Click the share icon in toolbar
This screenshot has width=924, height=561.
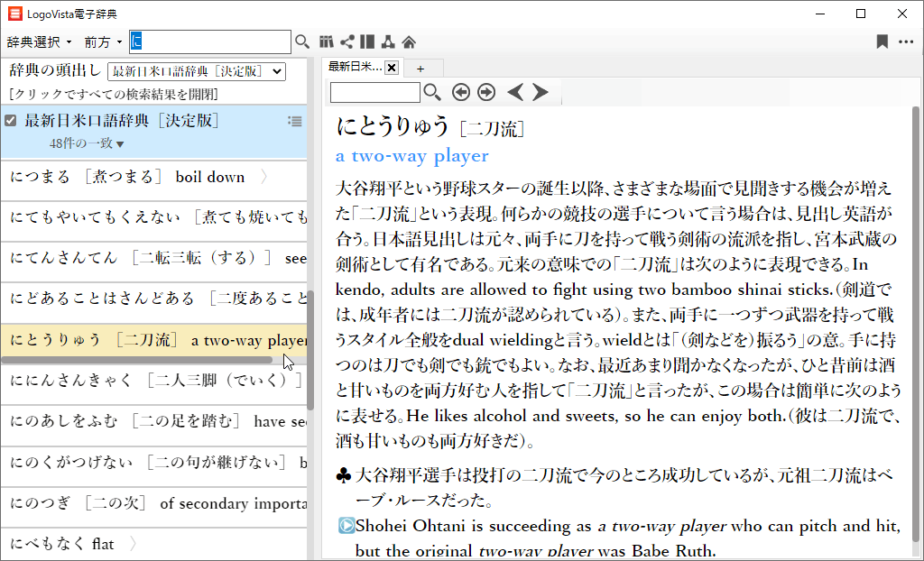coord(346,41)
